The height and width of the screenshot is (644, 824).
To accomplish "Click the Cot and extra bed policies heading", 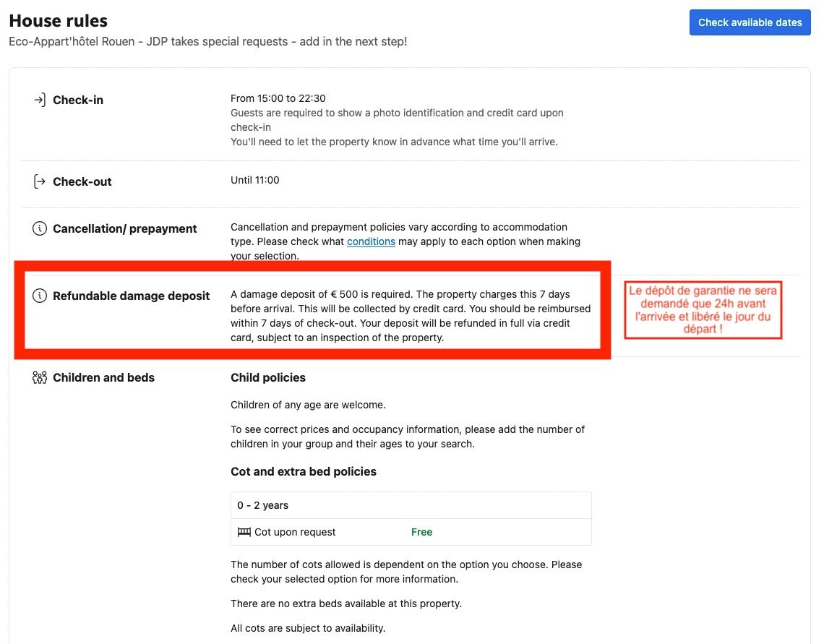I will click(304, 471).
